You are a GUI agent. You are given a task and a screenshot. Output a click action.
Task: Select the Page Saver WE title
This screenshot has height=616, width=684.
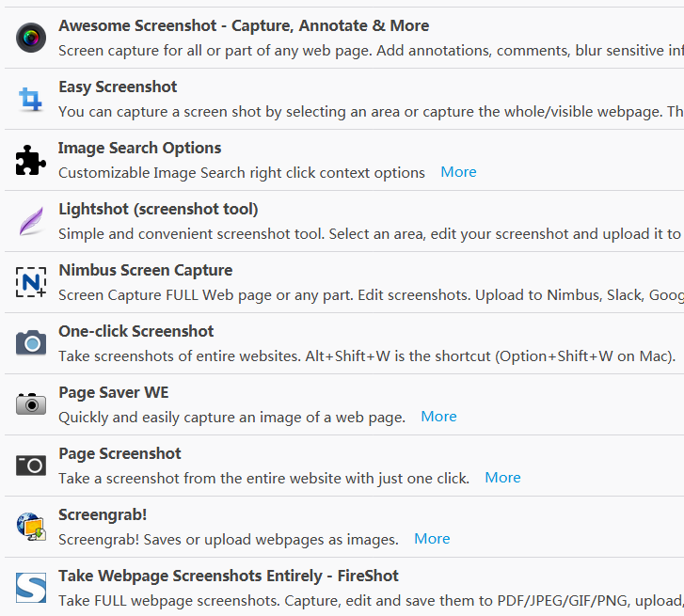click(114, 392)
